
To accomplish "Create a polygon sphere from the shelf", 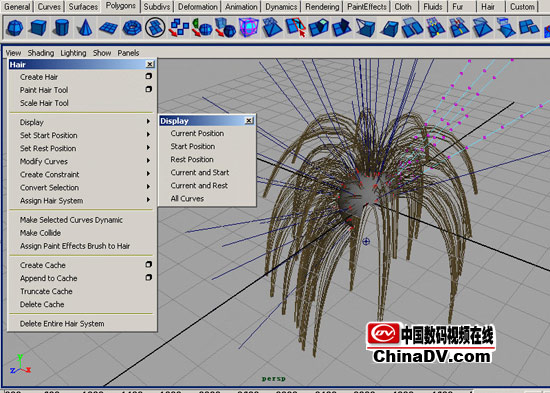I will click(15, 28).
